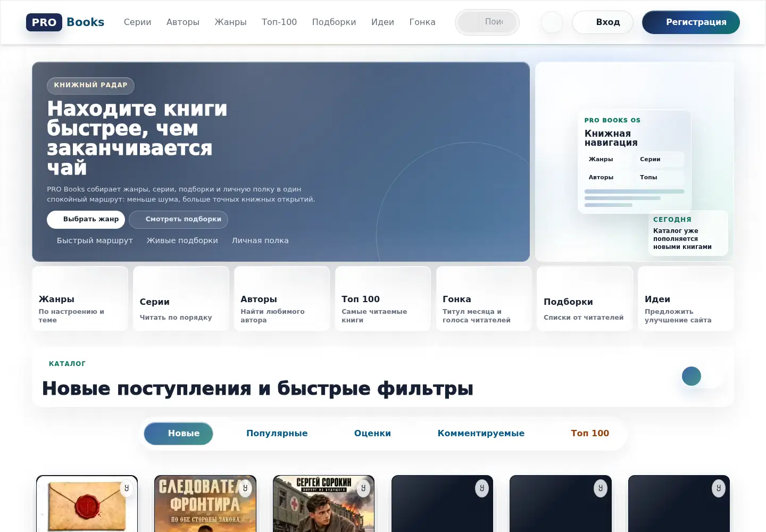Click Смотреть подборки button
The height and width of the screenshot is (532, 766).
tap(178, 220)
